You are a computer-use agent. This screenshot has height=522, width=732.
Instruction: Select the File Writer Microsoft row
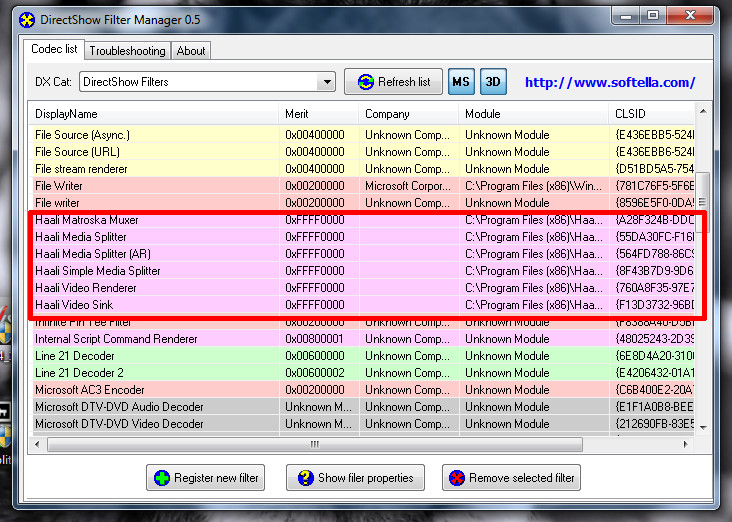[363, 186]
